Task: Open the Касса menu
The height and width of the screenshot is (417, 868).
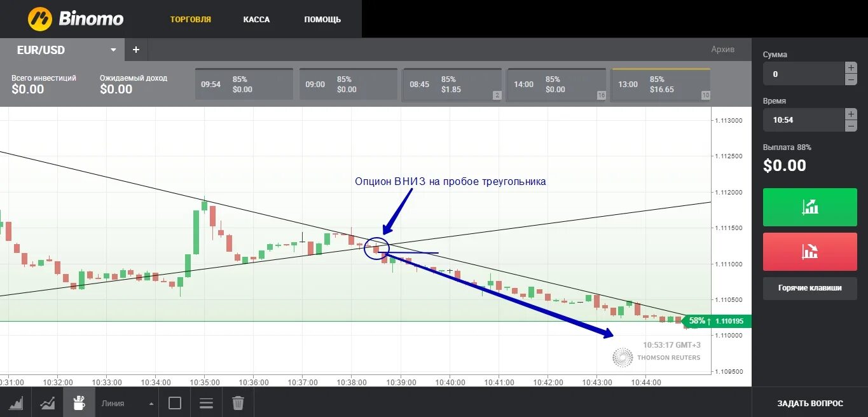Action: click(256, 20)
